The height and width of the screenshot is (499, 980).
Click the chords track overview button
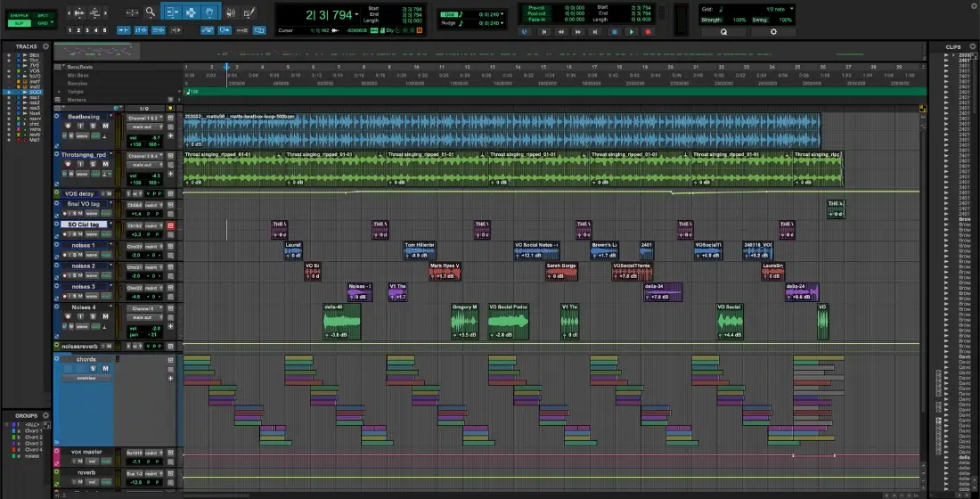pyautogui.click(x=86, y=378)
